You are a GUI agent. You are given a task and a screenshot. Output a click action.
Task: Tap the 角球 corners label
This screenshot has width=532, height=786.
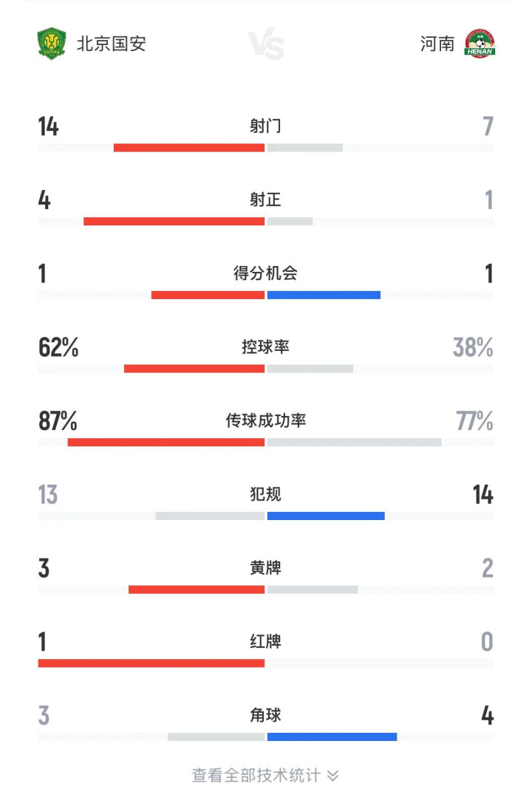coord(266,715)
